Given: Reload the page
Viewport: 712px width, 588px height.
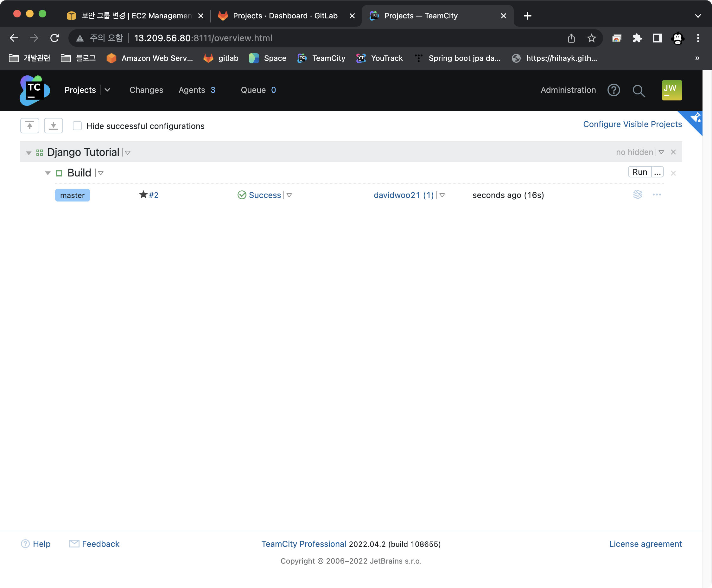Looking at the screenshot, I should tap(54, 38).
